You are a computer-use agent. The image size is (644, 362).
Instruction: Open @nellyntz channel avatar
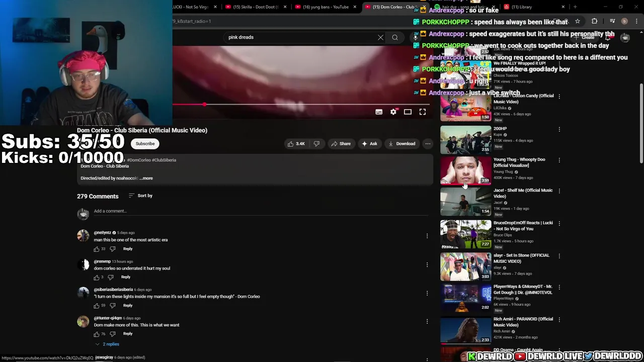point(83,236)
